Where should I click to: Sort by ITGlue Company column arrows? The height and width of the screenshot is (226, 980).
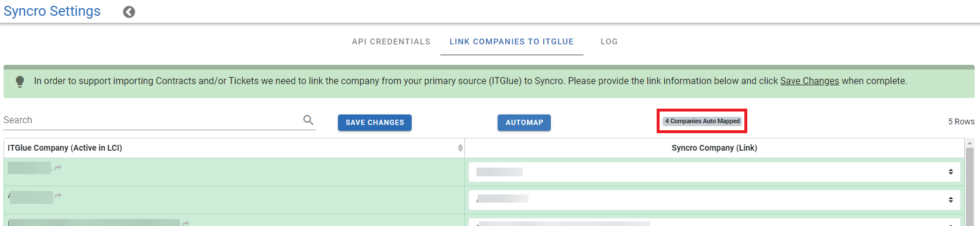coord(460,148)
